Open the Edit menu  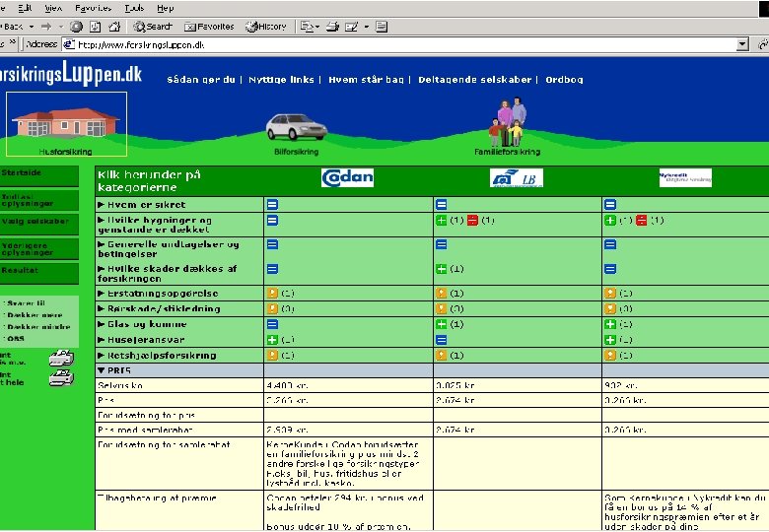click(25, 8)
